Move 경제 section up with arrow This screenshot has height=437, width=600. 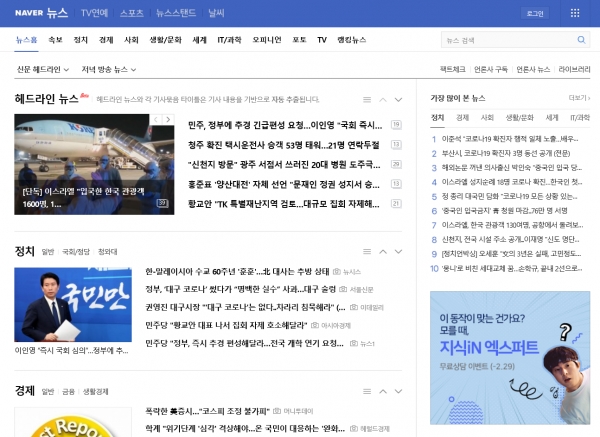383,391
